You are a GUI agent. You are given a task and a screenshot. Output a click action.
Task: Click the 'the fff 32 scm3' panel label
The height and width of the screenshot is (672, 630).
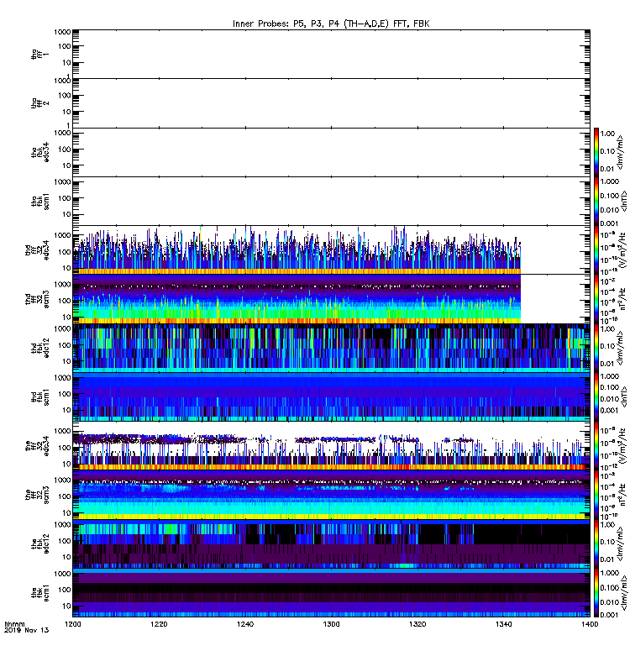[37, 495]
